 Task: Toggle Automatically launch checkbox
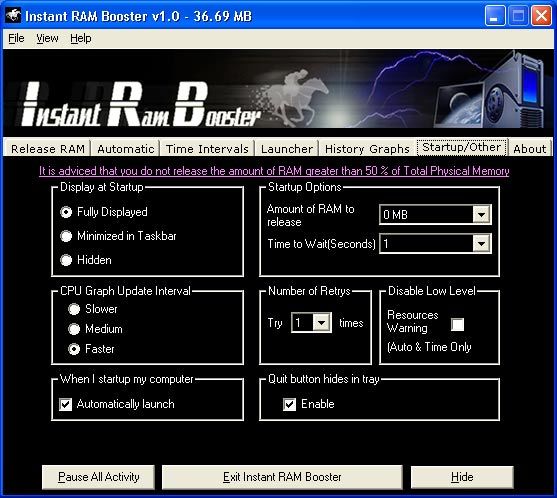point(65,404)
